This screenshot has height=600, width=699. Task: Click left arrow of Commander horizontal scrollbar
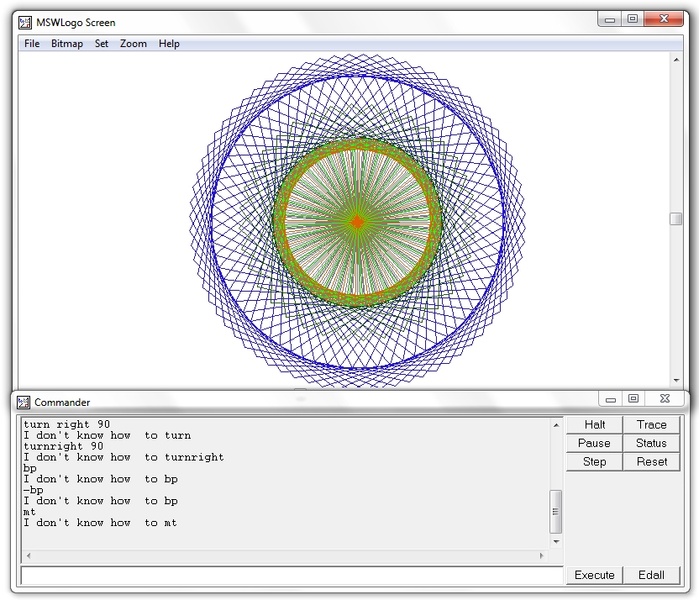[27, 555]
